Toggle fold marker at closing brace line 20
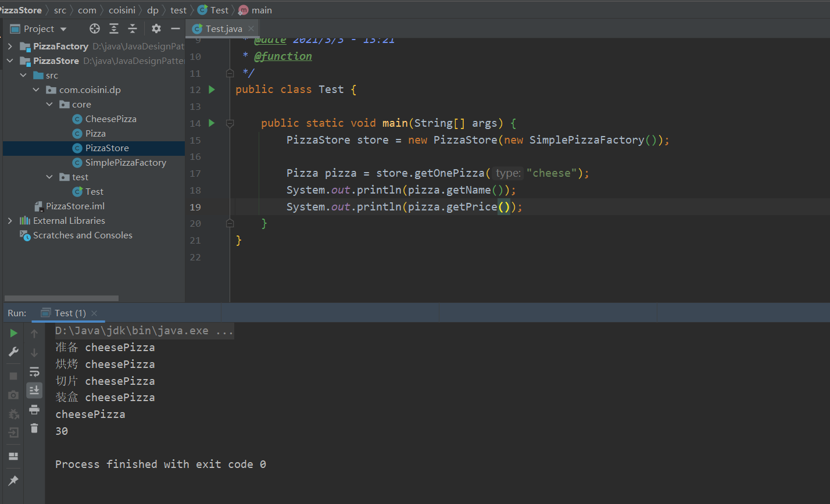830x504 pixels. [230, 223]
